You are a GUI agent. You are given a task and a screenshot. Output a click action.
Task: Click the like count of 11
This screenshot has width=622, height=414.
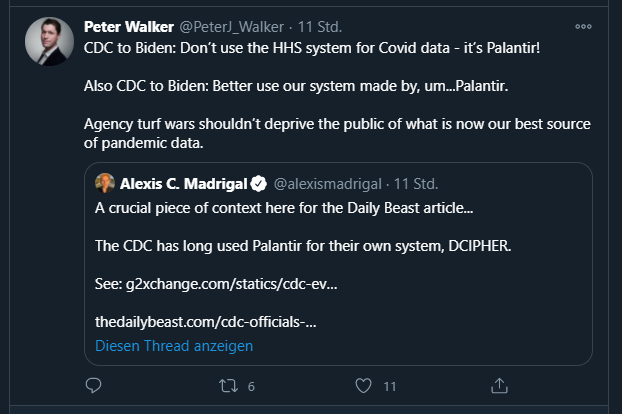coord(390,386)
